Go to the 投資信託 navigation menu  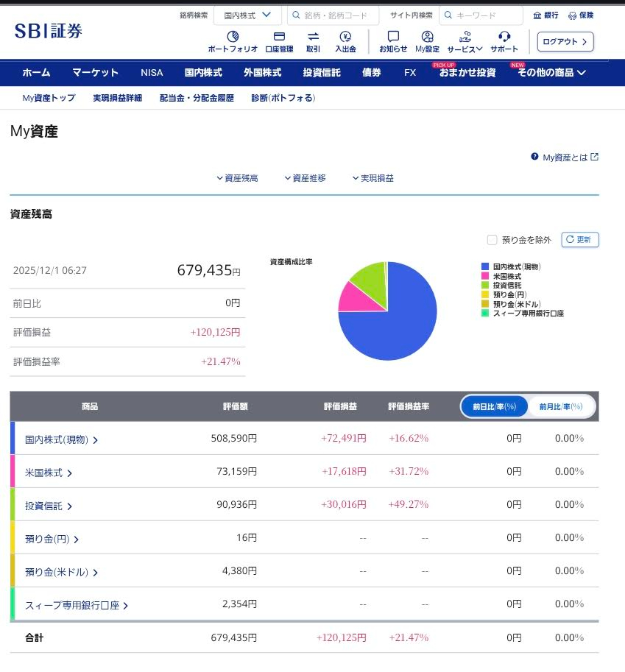(x=322, y=73)
